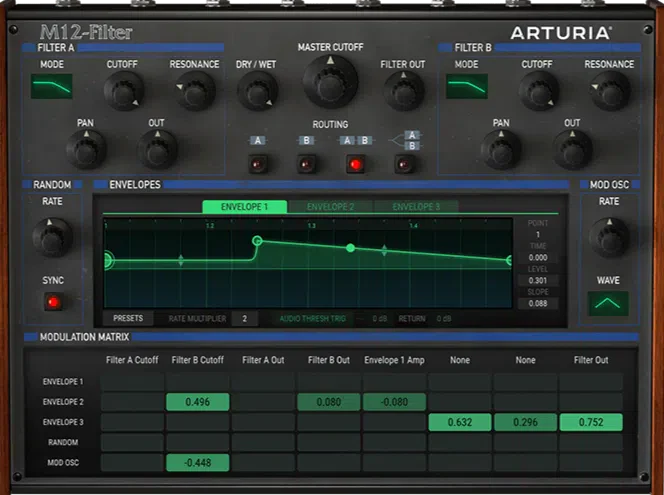This screenshot has width=664, height=495.
Task: Toggle the Random Sync LED button
Action: click(x=53, y=302)
